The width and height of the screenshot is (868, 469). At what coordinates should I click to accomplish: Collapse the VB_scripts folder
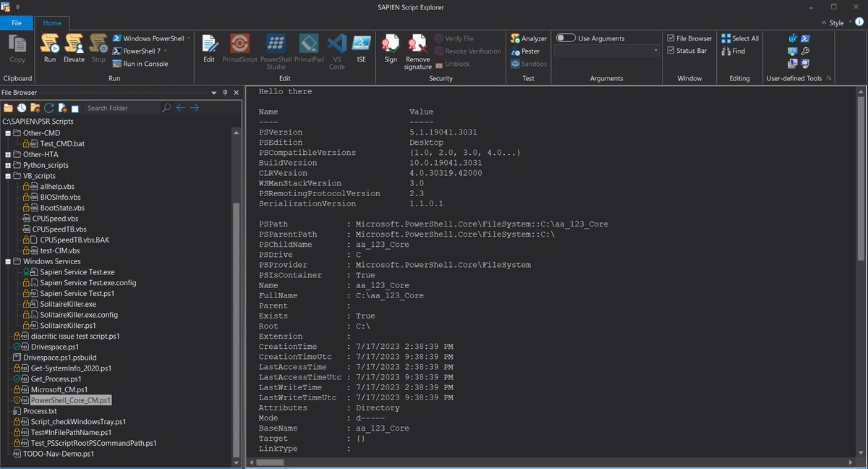(8, 176)
